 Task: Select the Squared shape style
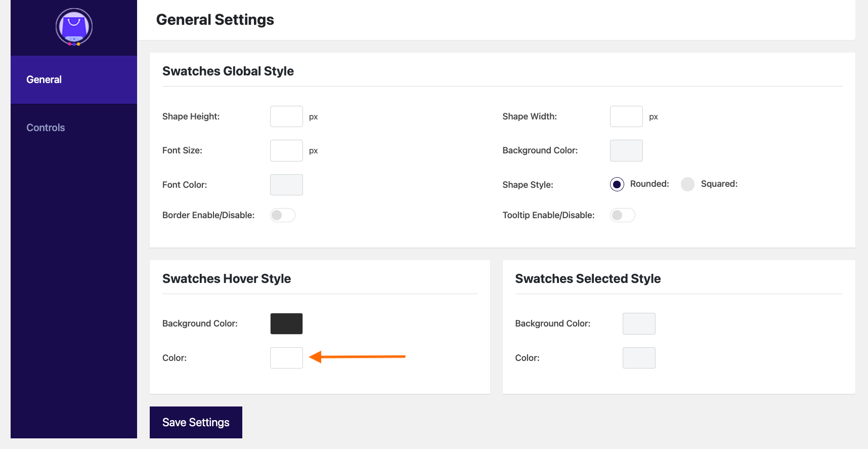[687, 184]
